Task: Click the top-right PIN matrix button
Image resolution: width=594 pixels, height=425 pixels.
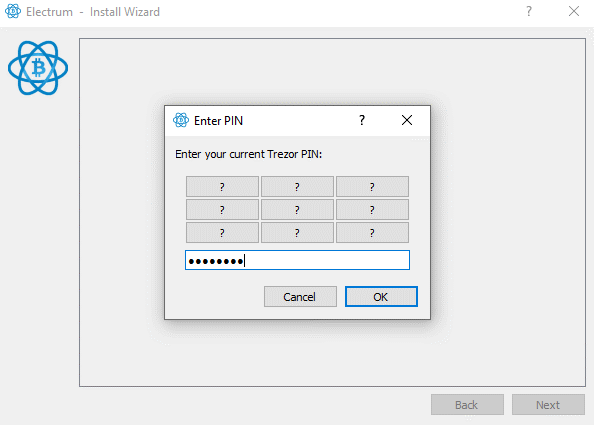Action: tap(372, 186)
